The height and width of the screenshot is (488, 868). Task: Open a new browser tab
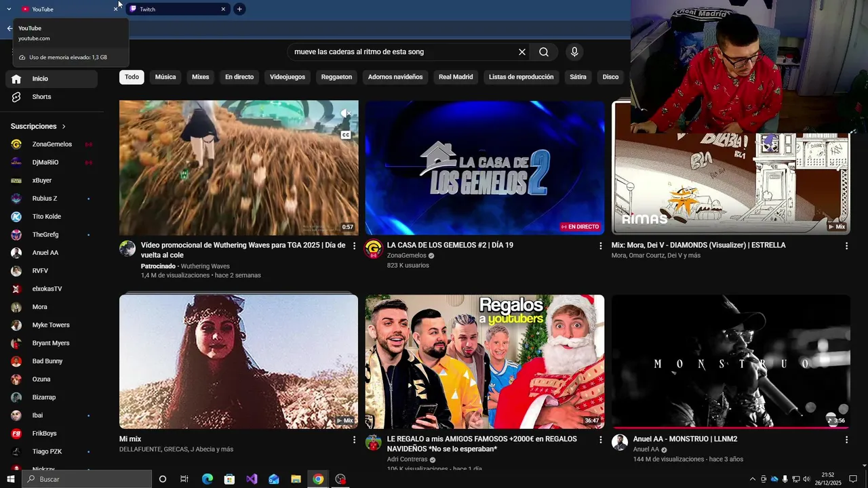(239, 9)
